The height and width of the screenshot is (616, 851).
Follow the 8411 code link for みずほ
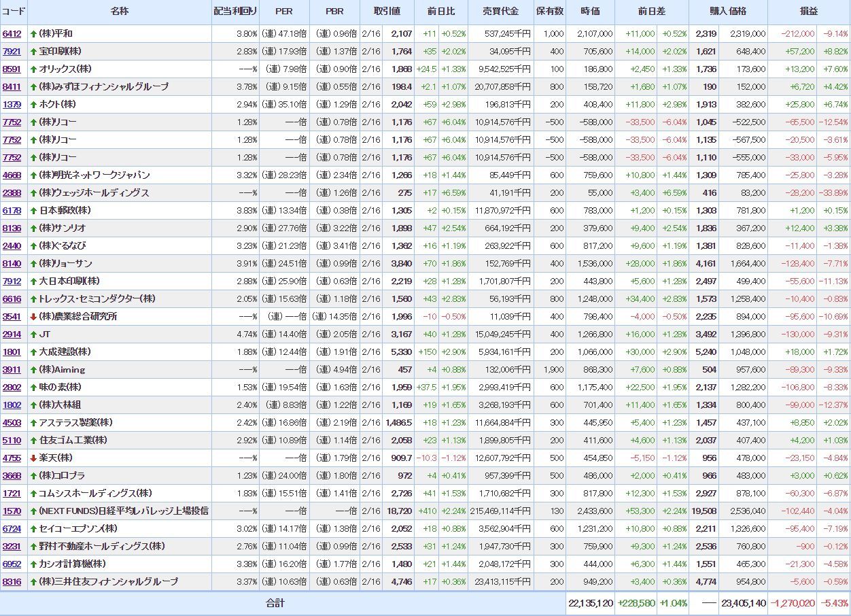[12, 86]
